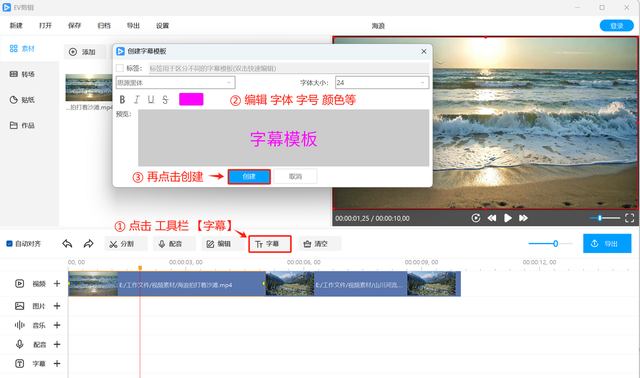Open the 字体大小 size dropdown
The image size is (640, 378).
pyautogui.click(x=382, y=82)
